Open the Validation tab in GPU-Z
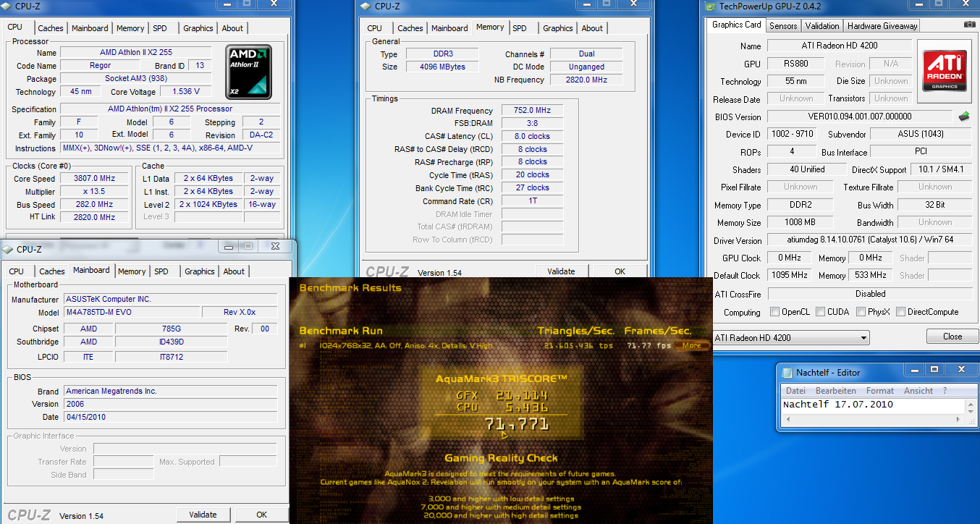980x524 pixels. 822,25
